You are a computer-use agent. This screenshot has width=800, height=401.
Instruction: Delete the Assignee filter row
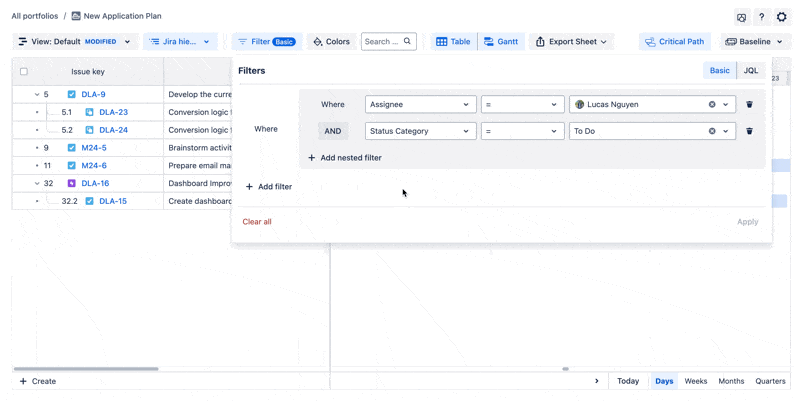click(749, 104)
